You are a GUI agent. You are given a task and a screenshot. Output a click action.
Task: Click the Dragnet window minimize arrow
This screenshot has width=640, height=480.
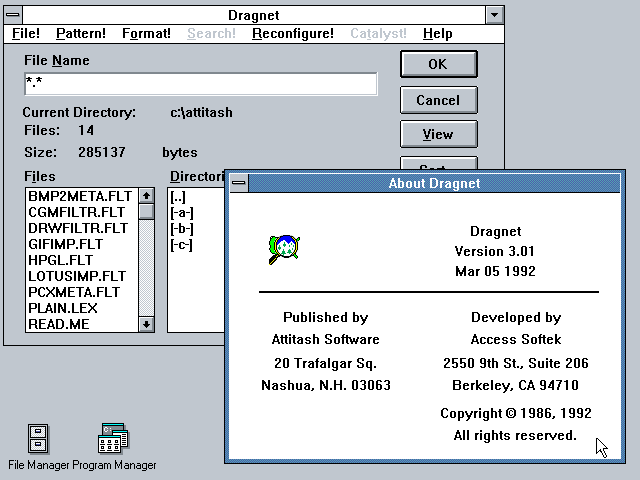point(494,15)
